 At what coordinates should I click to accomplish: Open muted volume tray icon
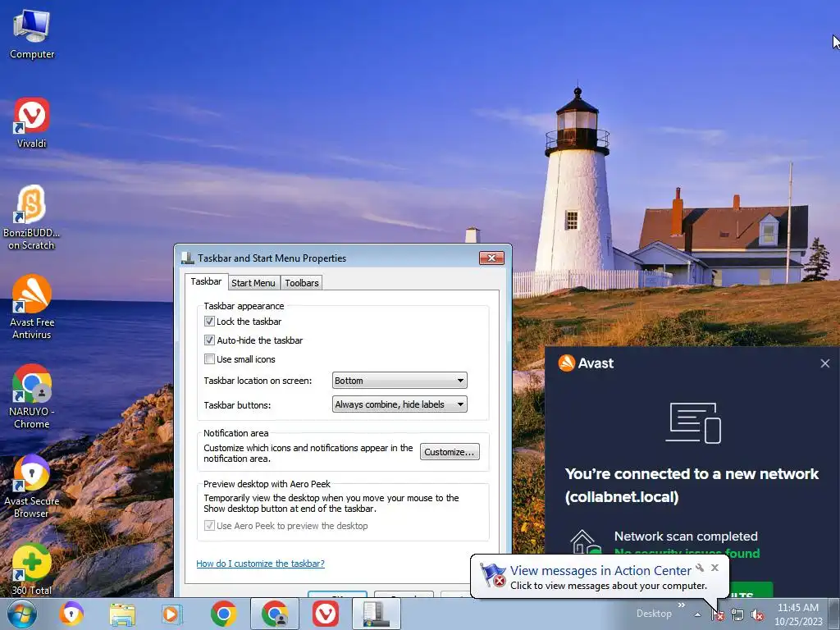coord(757,615)
